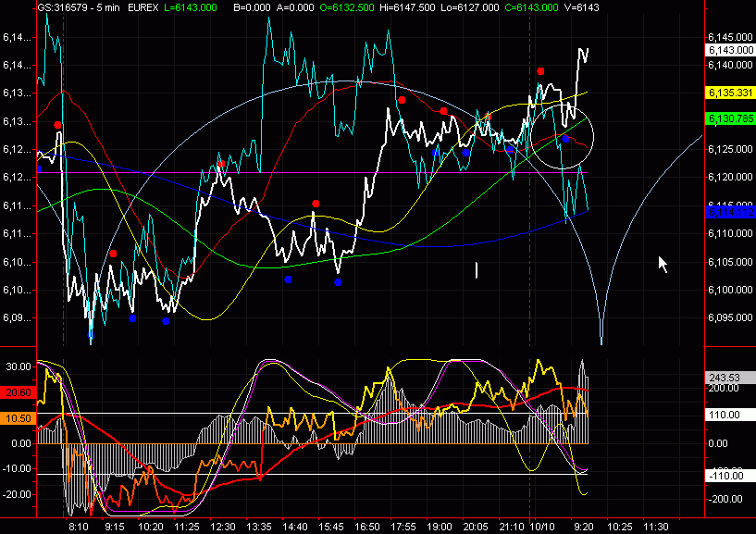756x534 pixels.
Task: Click the blue 6,114.112 price label
Action: [x=726, y=212]
